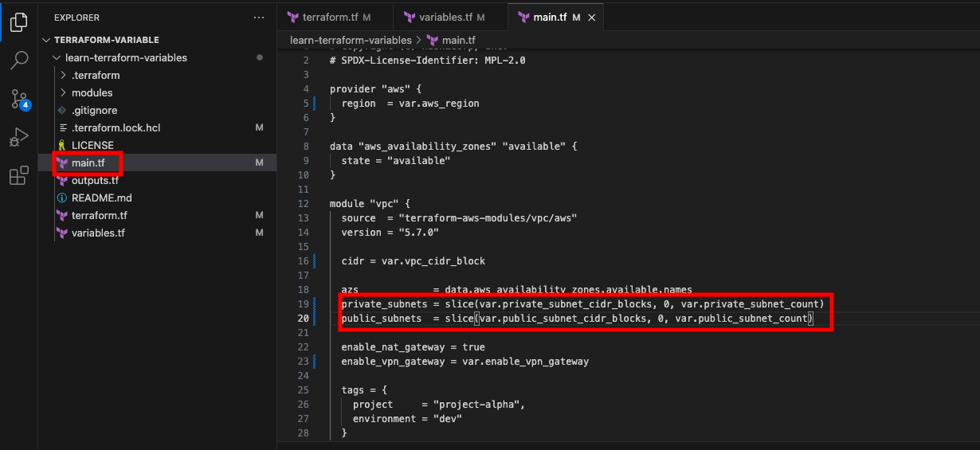Open the Extensions view
The width and height of the screenshot is (980, 450).
pos(19,176)
